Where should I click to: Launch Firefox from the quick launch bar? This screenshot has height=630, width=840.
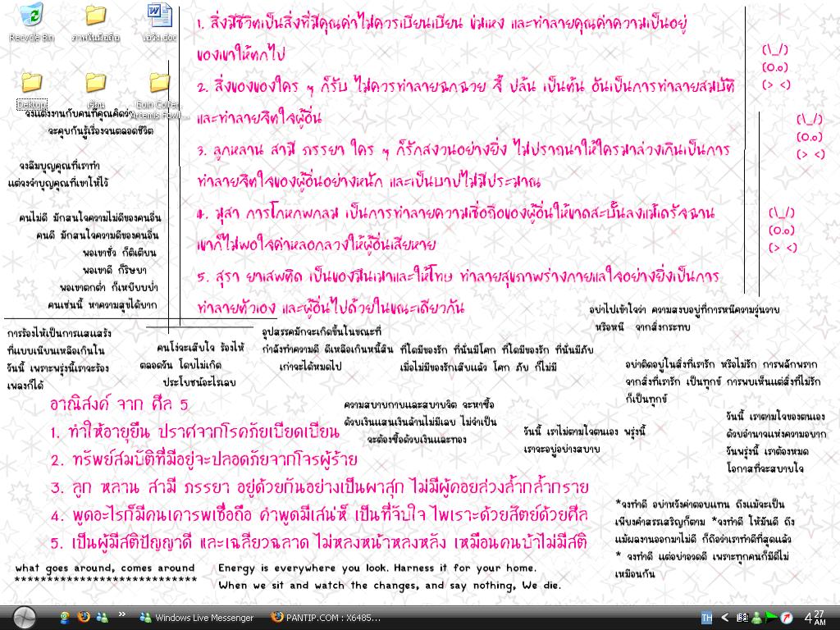point(83,617)
